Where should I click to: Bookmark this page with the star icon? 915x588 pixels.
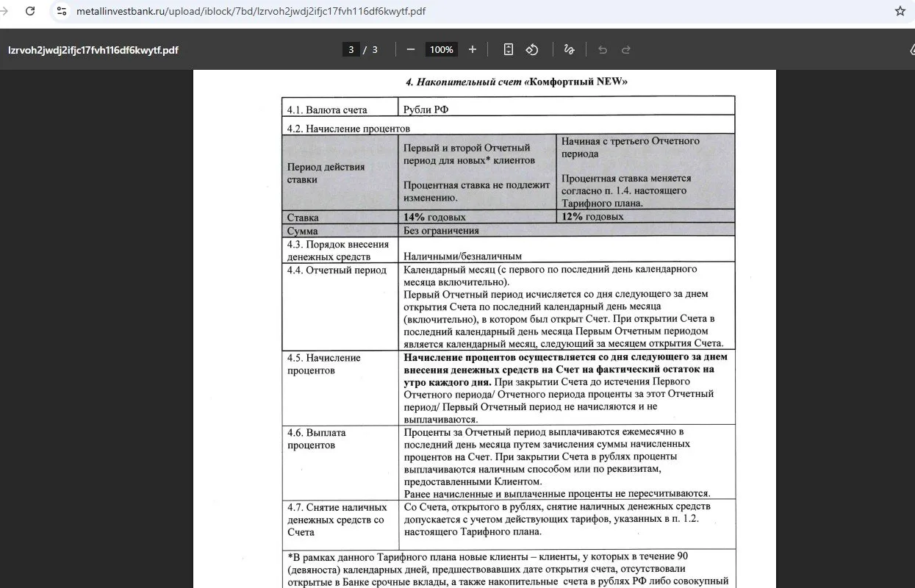900,11
